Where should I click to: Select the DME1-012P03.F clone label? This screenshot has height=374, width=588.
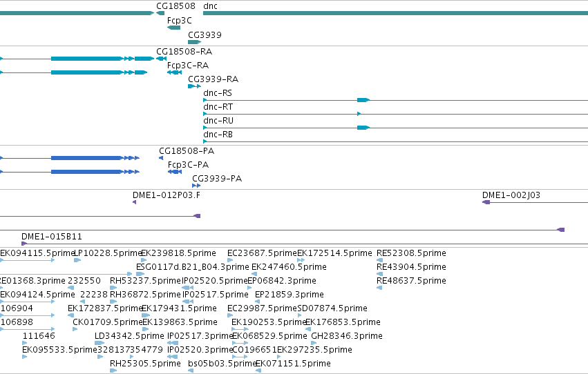coord(167,195)
